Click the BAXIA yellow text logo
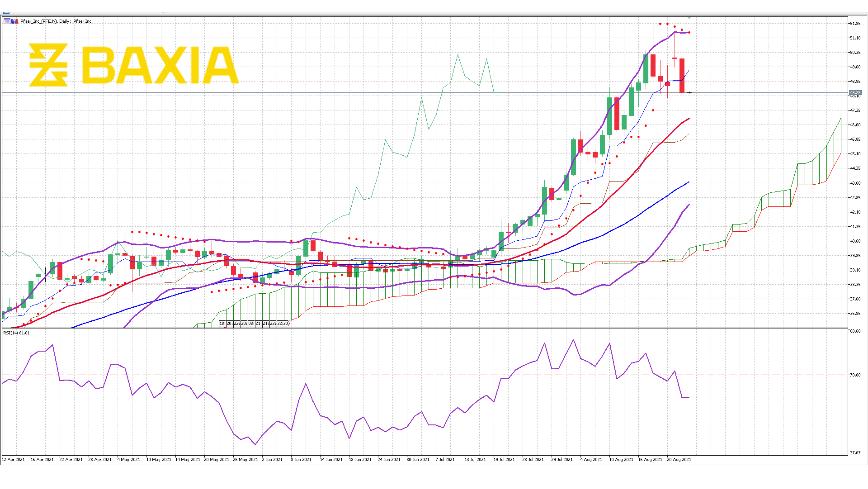The height and width of the screenshot is (489, 868). (x=160, y=65)
